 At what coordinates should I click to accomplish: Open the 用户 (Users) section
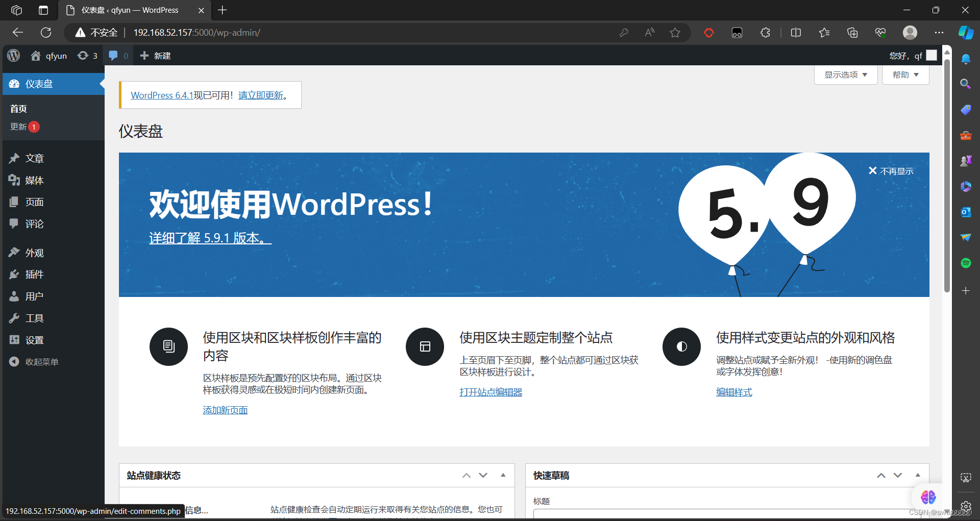pos(34,296)
